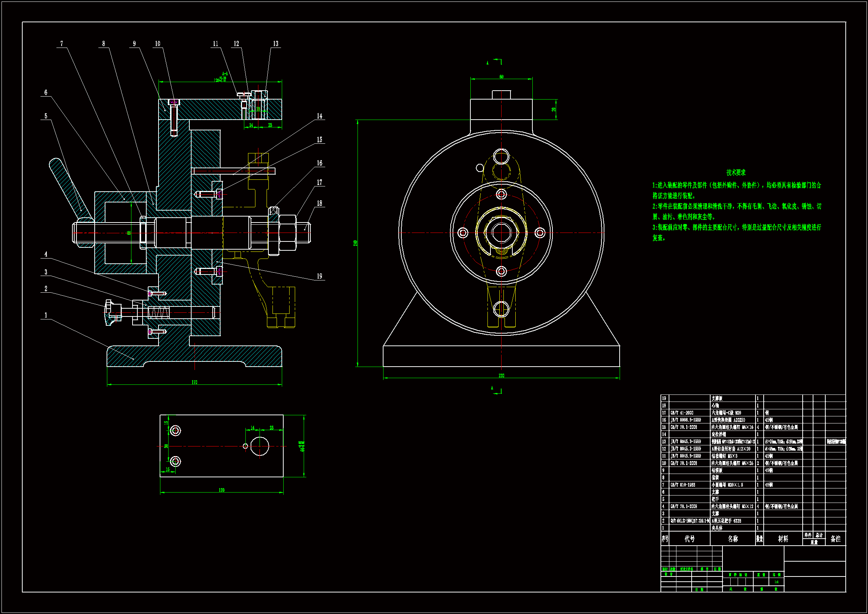Image resolution: width=868 pixels, height=614 pixels.
Task: Click the 1:1 scale value cell
Action: 776,582
